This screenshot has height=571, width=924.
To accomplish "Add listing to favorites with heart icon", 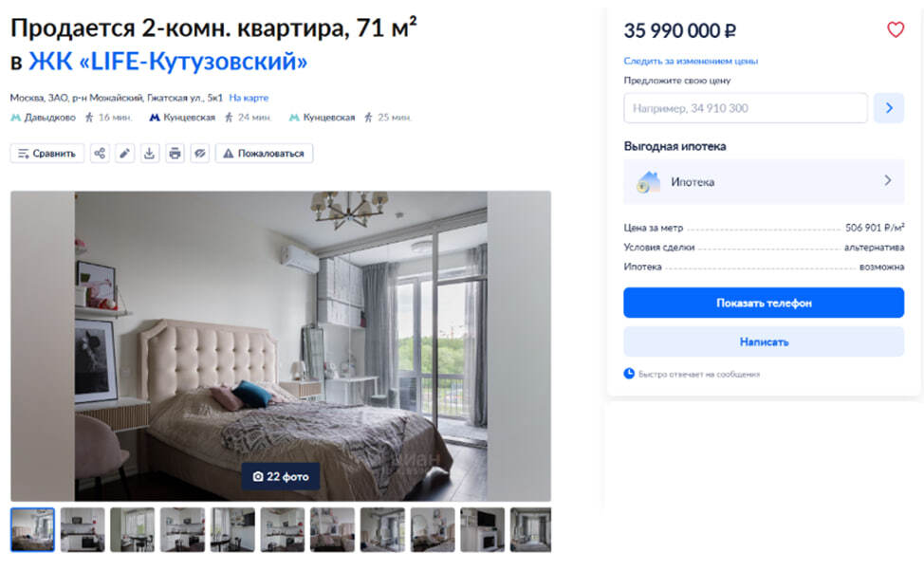I will (x=896, y=29).
